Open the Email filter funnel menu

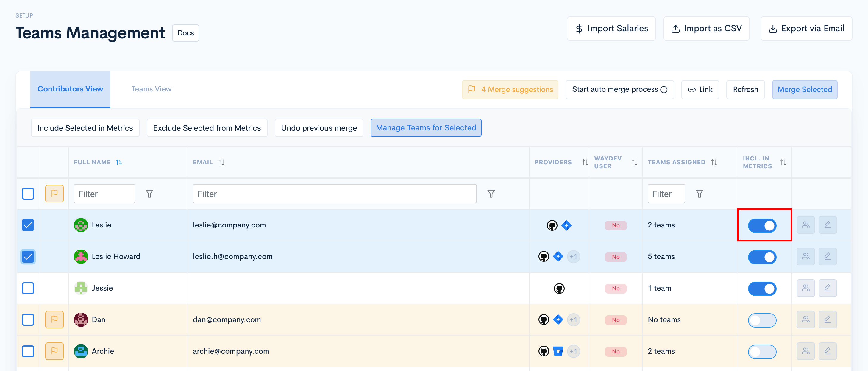[x=491, y=194]
